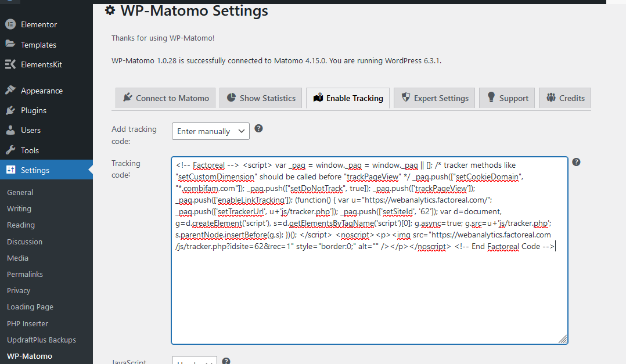Expand the JavaScript code placement dropdown
626x364 pixels.
click(195, 361)
